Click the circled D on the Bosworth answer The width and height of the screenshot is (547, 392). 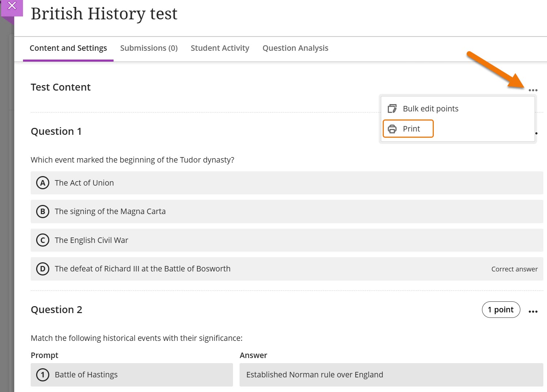[x=42, y=269]
